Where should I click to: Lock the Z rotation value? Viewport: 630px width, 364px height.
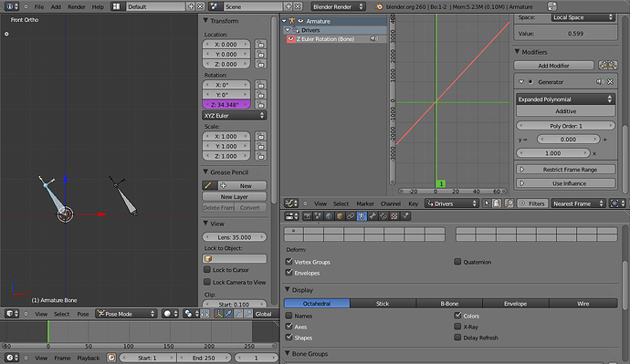[261, 104]
